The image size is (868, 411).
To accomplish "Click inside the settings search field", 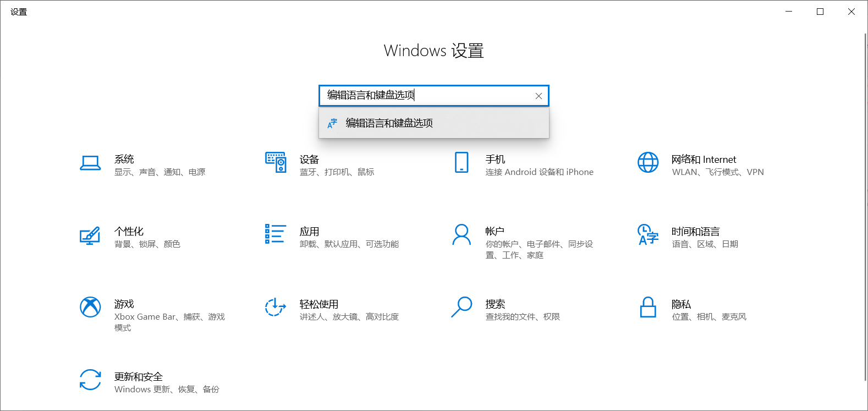I will click(434, 96).
